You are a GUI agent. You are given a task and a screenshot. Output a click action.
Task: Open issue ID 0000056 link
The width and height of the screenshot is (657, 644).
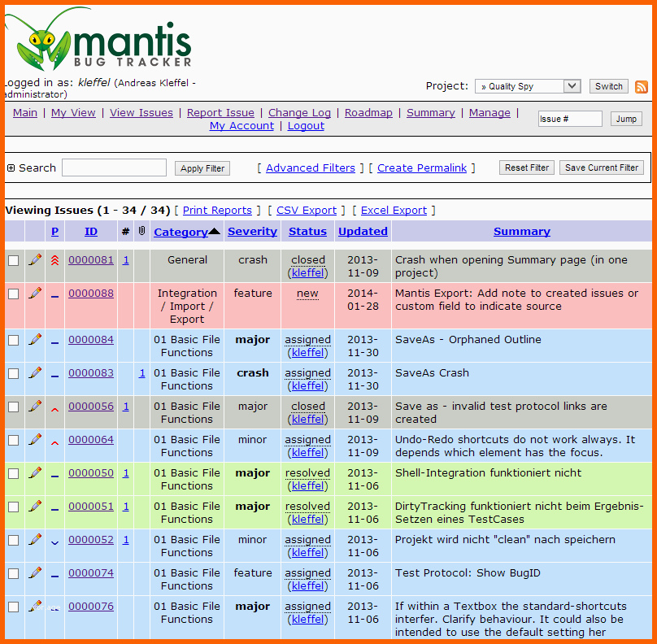(x=91, y=406)
